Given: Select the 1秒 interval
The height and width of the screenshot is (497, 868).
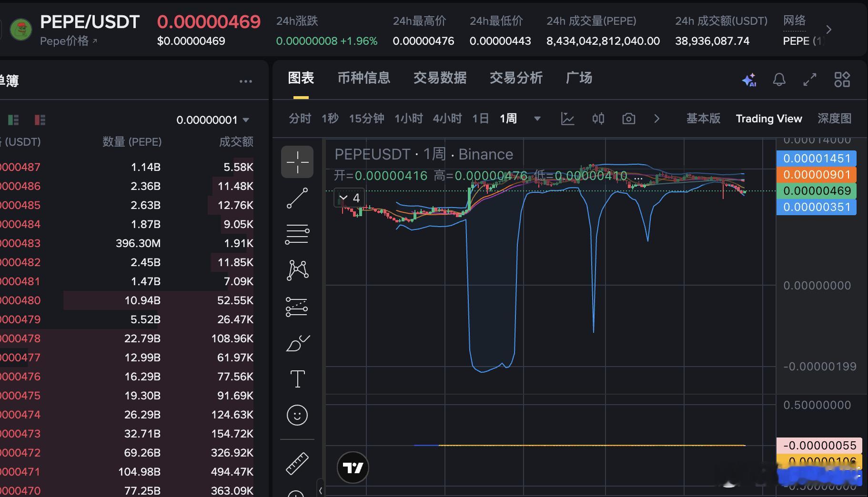Looking at the screenshot, I should [330, 119].
